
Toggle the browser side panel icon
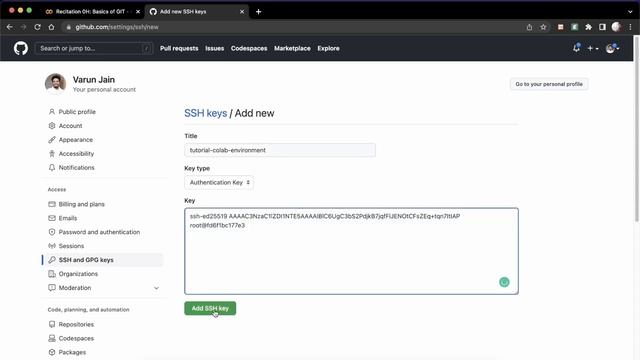point(602,27)
